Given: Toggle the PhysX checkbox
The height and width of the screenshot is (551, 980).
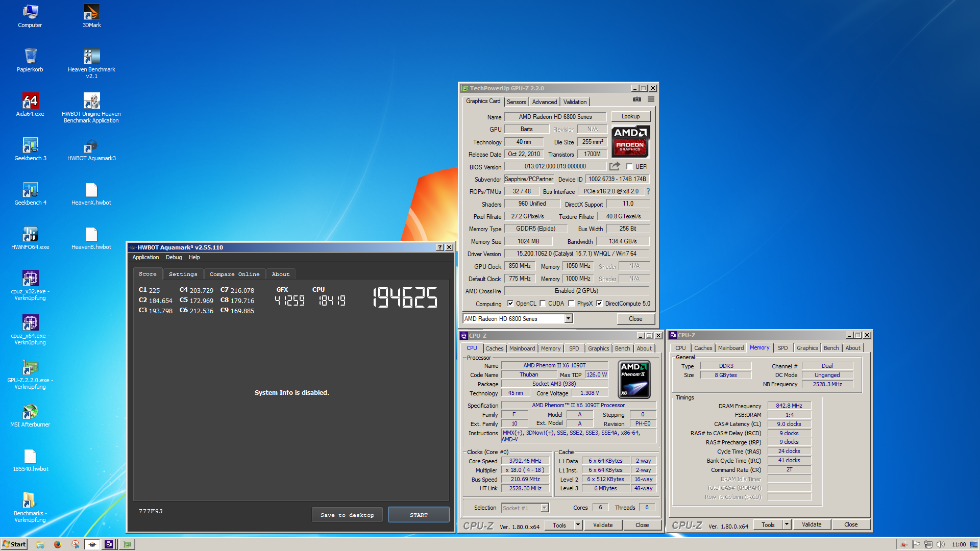Looking at the screenshot, I should 571,304.
